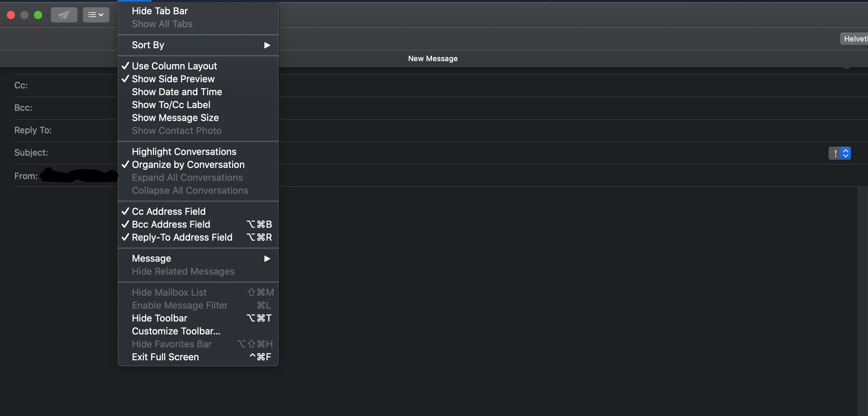This screenshot has height=416, width=868.
Task: Uncheck Cc Address Field
Action: tap(169, 211)
